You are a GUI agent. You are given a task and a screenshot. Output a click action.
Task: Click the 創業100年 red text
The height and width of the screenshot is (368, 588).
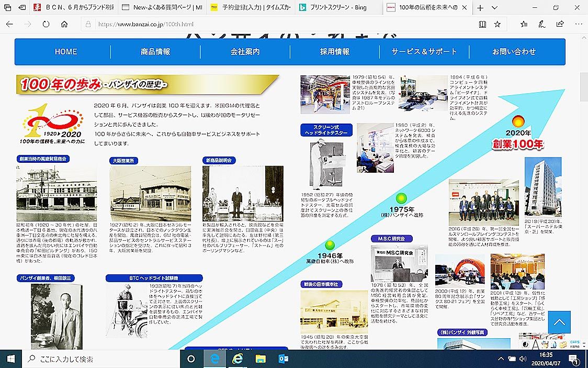point(517,143)
